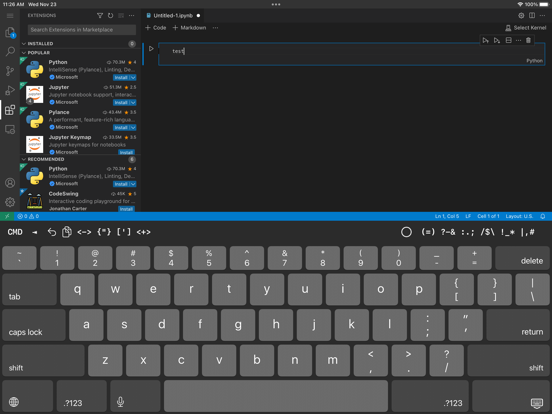Open notifications bell in status bar
552x414 pixels.
pyautogui.click(x=542, y=216)
